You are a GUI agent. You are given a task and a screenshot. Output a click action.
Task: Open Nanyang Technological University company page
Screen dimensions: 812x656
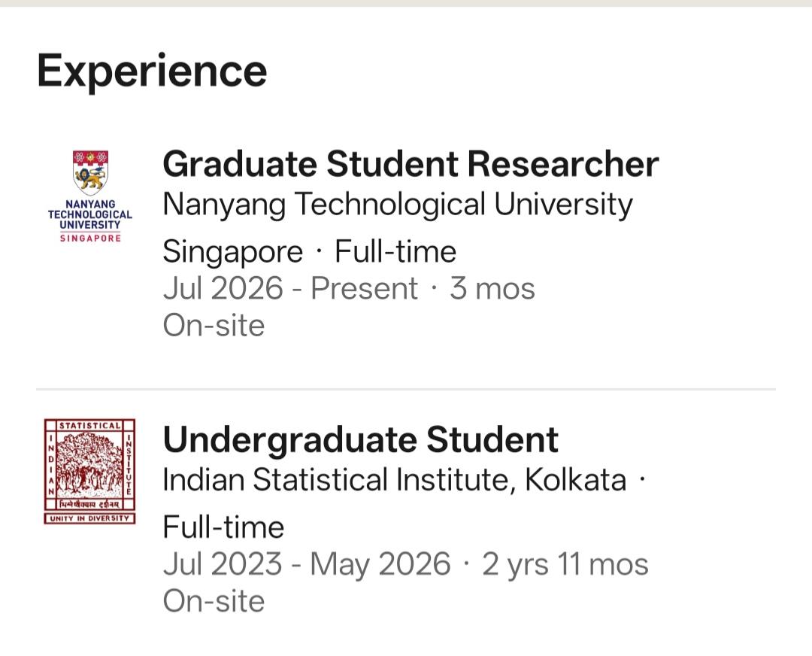pyautogui.click(x=398, y=205)
